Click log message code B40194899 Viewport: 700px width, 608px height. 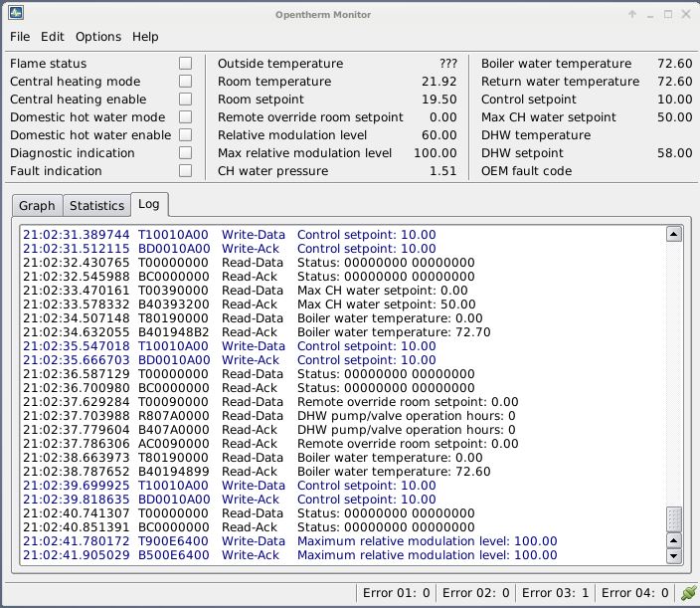[x=174, y=472]
